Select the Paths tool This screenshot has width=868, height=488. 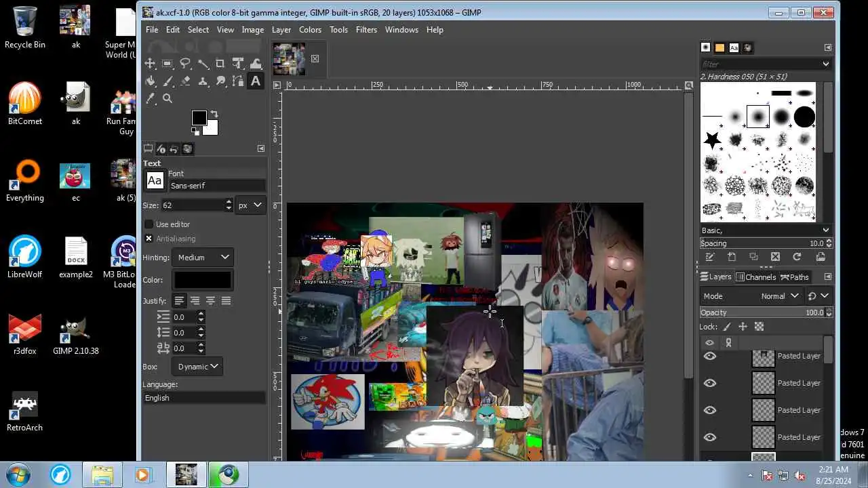point(238,81)
